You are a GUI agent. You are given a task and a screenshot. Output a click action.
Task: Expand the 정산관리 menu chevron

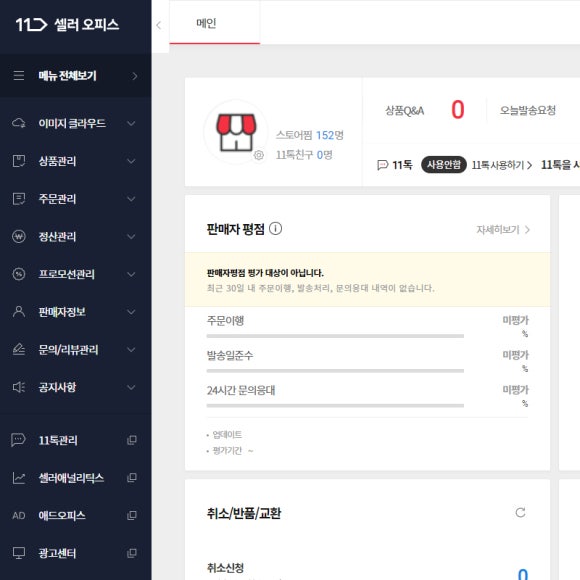click(131, 236)
